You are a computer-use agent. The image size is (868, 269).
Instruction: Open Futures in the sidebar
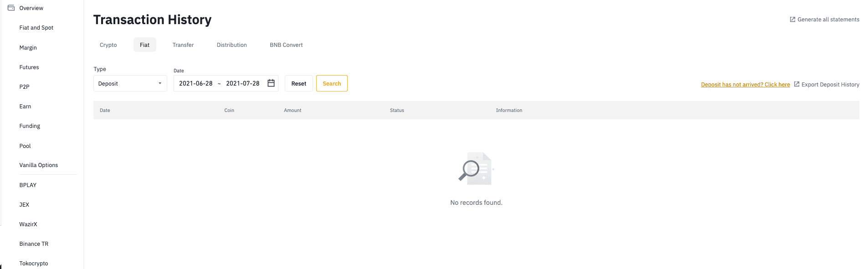(x=29, y=67)
